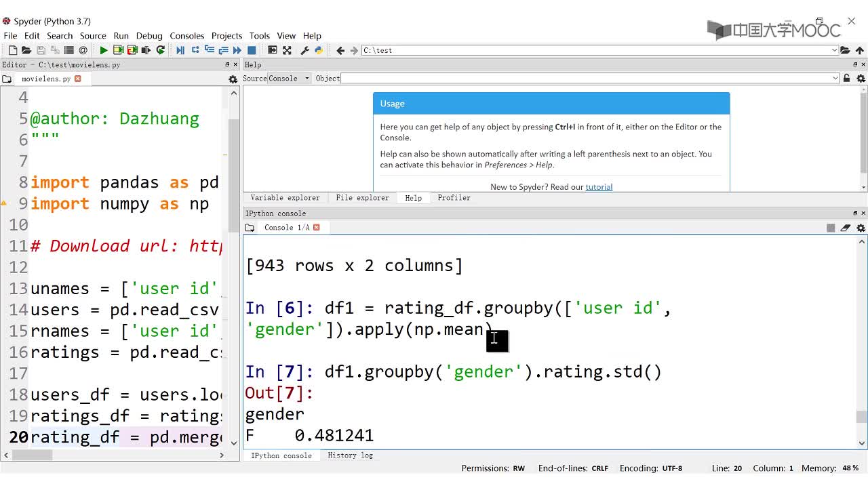Interrupt kernel stop square in console

[831, 228]
